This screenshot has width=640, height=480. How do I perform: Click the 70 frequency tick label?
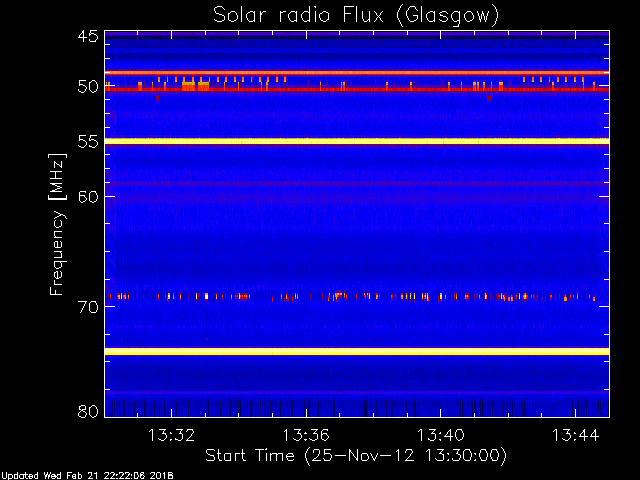point(88,307)
